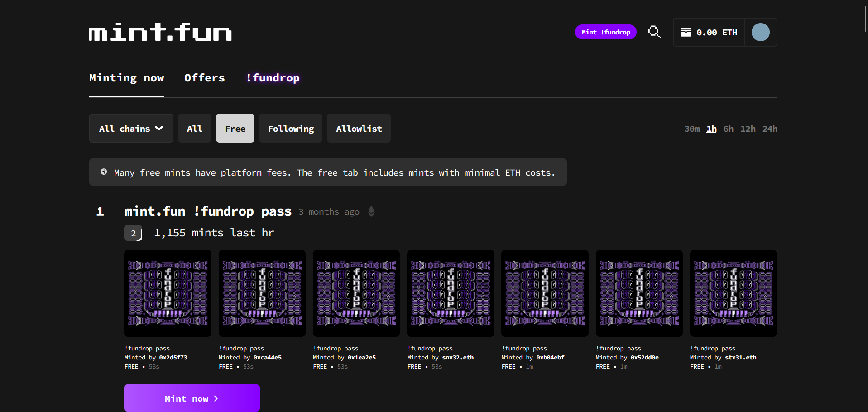Set time range to 30m
This screenshot has height=412, width=868.
[692, 129]
